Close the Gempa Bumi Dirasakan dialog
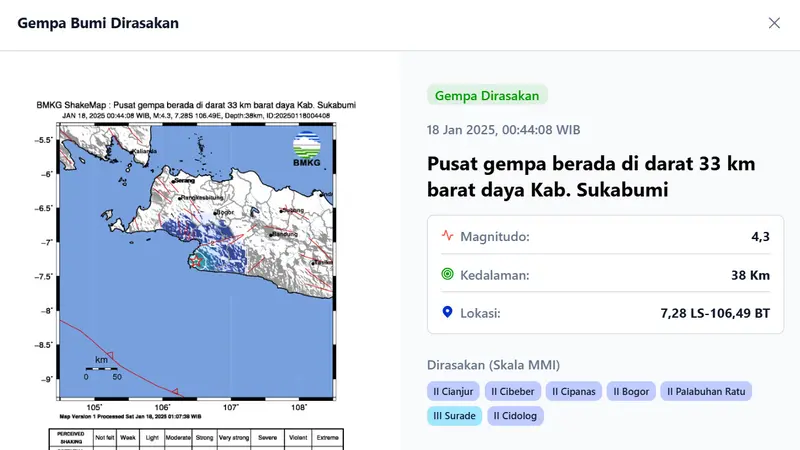The image size is (800, 450). (774, 23)
